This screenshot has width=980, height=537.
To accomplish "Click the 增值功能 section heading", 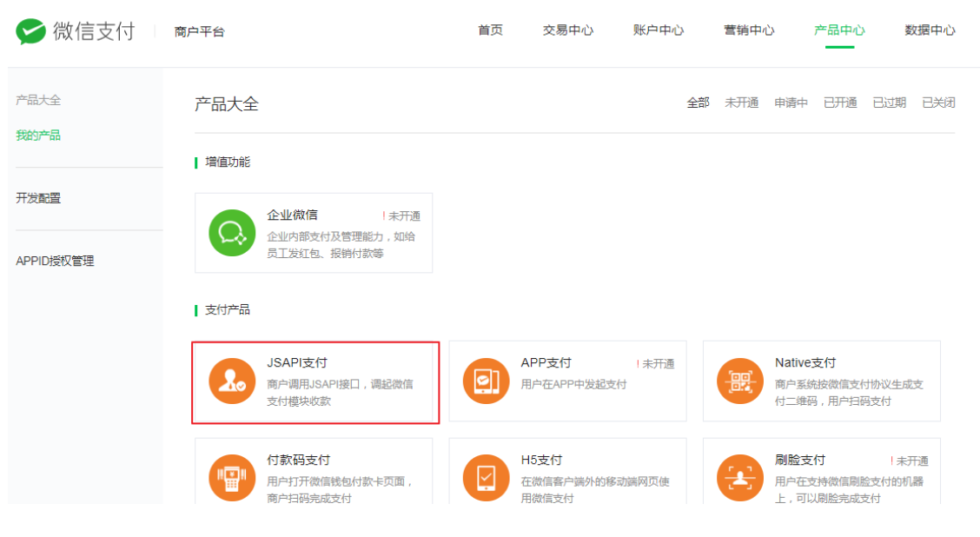I will [228, 162].
